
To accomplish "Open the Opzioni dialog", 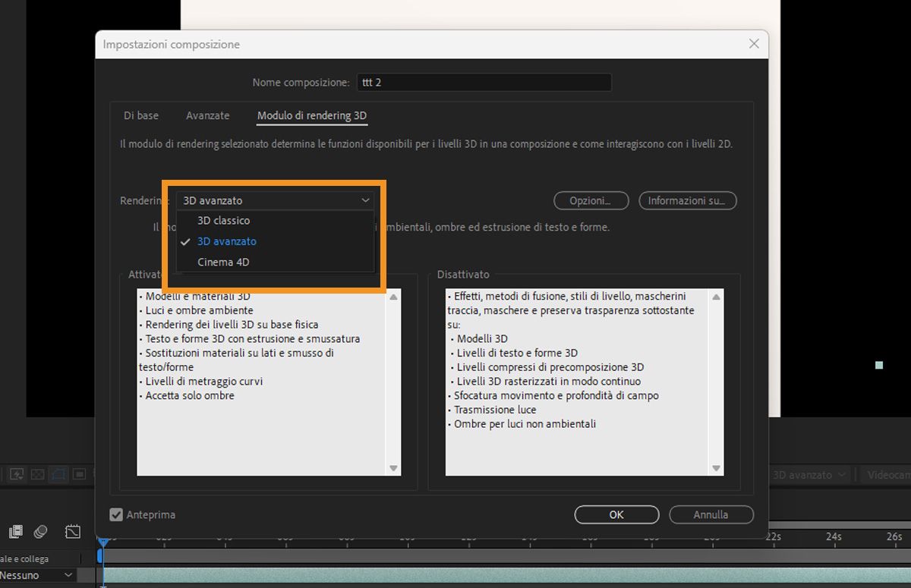I will (x=591, y=200).
